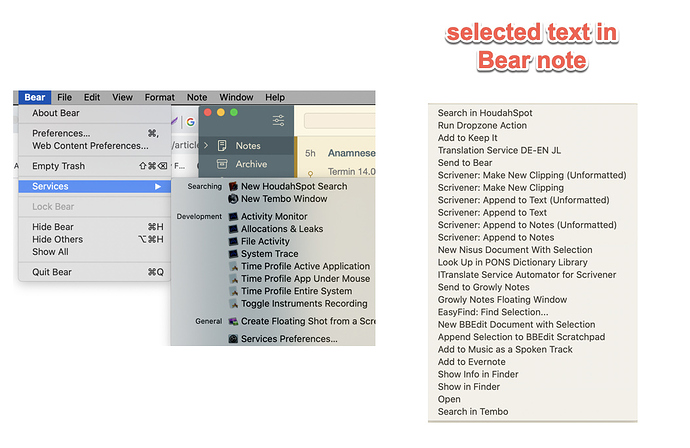Screen dimensions: 690x448
Task: Click icon beside Time Profile Active Application
Action: point(233,266)
